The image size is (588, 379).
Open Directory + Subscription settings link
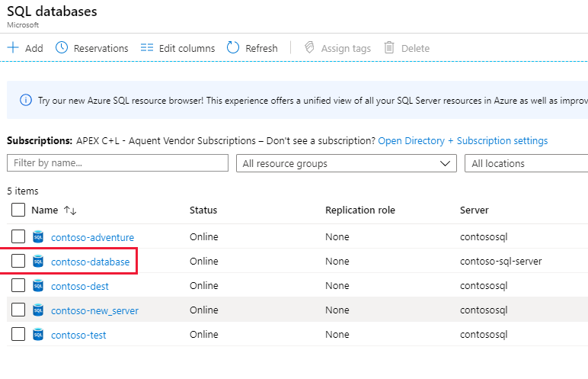[x=462, y=141]
